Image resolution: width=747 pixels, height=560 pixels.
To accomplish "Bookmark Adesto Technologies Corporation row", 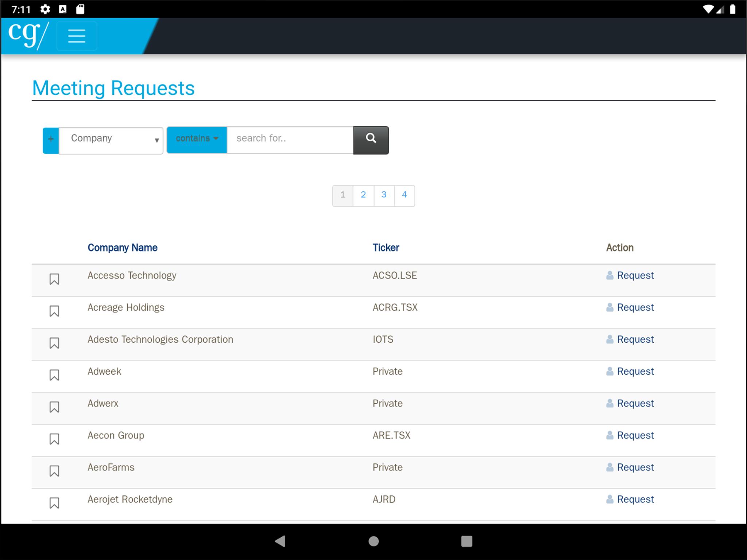I will [x=54, y=343].
